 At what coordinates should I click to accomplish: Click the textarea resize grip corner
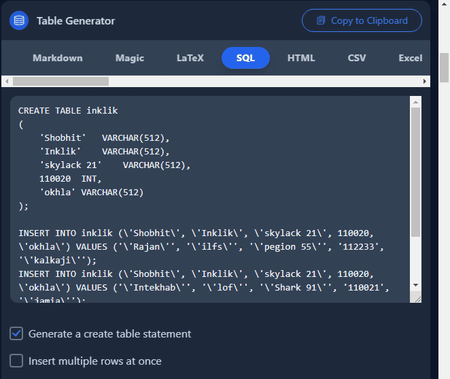pos(416,297)
